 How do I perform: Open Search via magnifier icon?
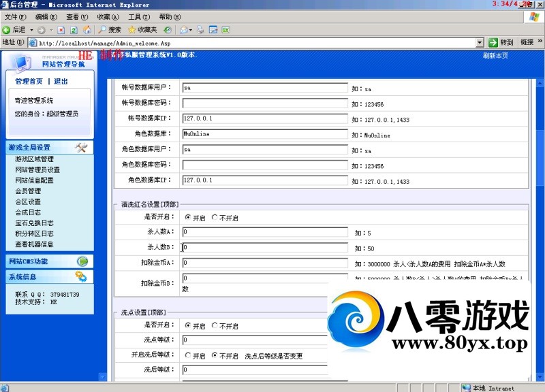pos(102,30)
